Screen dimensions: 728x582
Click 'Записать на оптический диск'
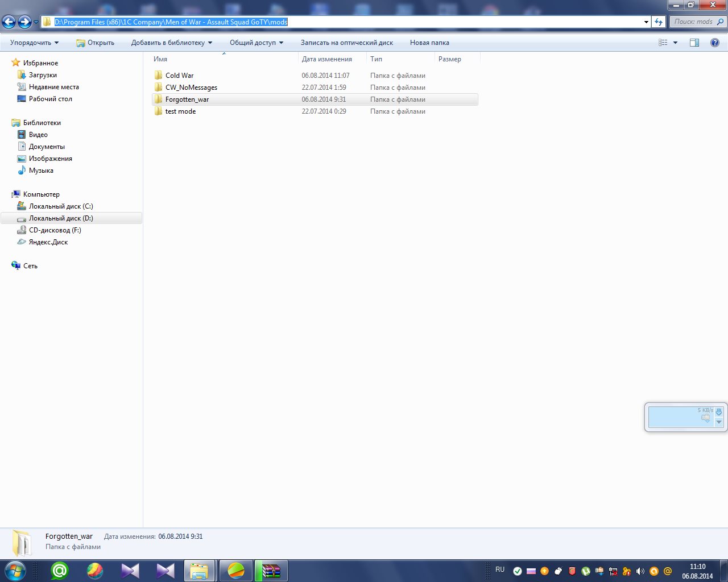click(347, 43)
